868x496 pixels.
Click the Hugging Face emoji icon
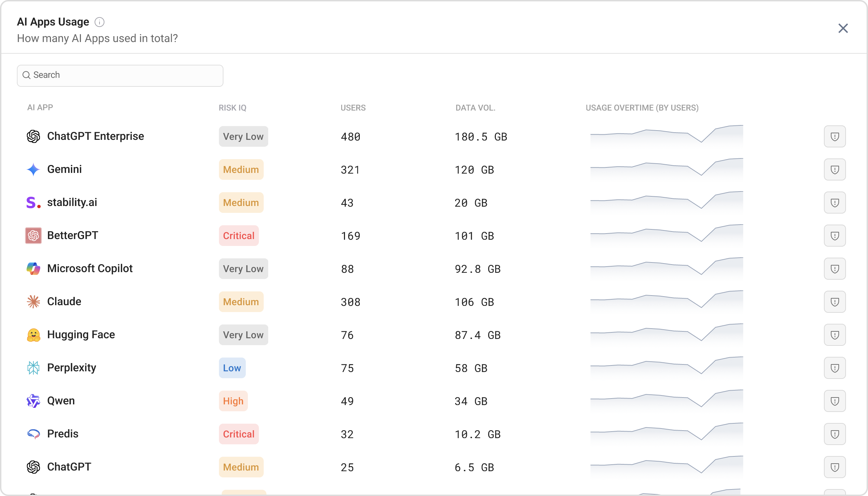pos(33,334)
